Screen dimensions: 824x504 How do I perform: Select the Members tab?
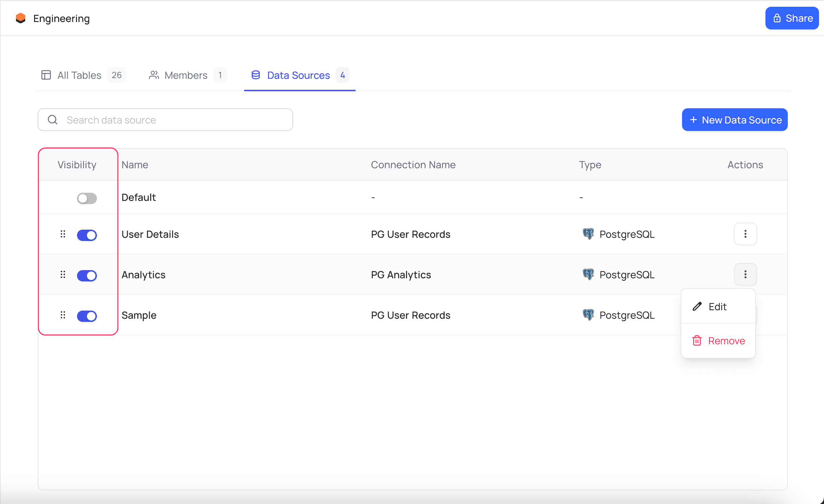pyautogui.click(x=186, y=75)
